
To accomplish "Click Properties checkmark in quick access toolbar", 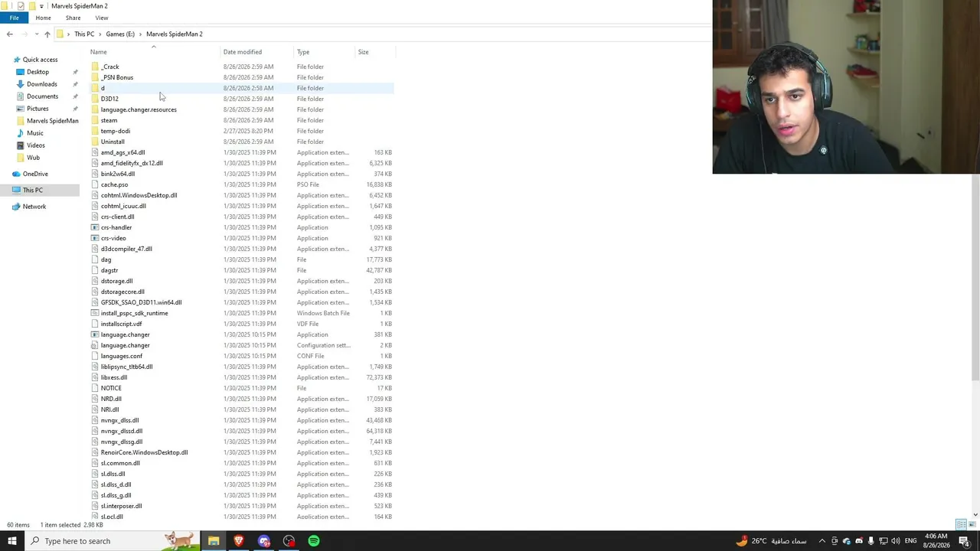I will coord(20,6).
